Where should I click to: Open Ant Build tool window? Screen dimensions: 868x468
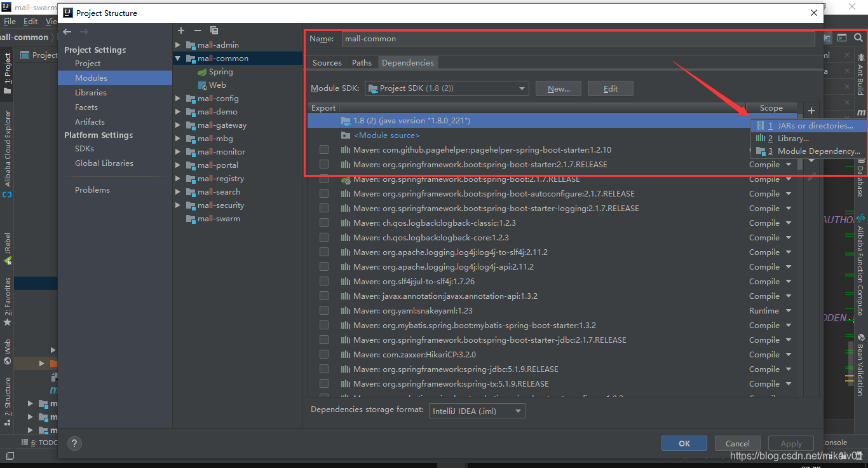click(x=860, y=75)
